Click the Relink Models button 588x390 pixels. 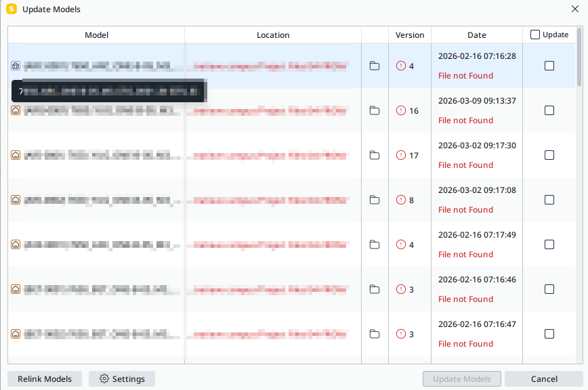tap(45, 378)
